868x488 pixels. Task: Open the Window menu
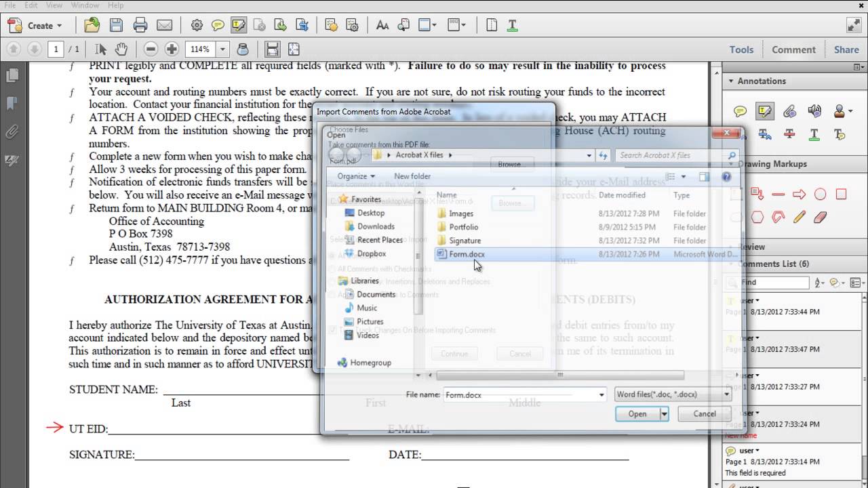(85, 5)
